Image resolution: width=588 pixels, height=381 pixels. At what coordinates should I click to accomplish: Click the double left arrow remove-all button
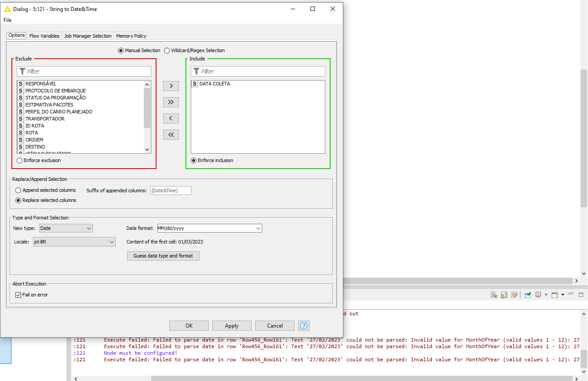click(171, 134)
